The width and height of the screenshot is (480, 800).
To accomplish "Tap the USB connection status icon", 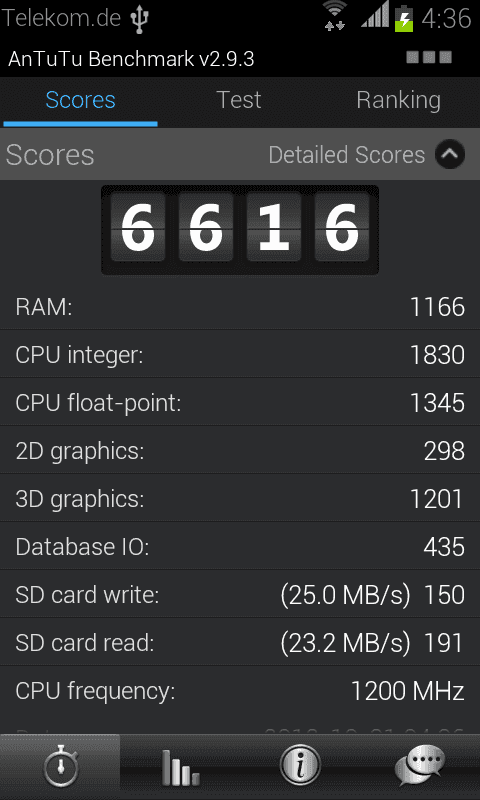I will tap(139, 19).
